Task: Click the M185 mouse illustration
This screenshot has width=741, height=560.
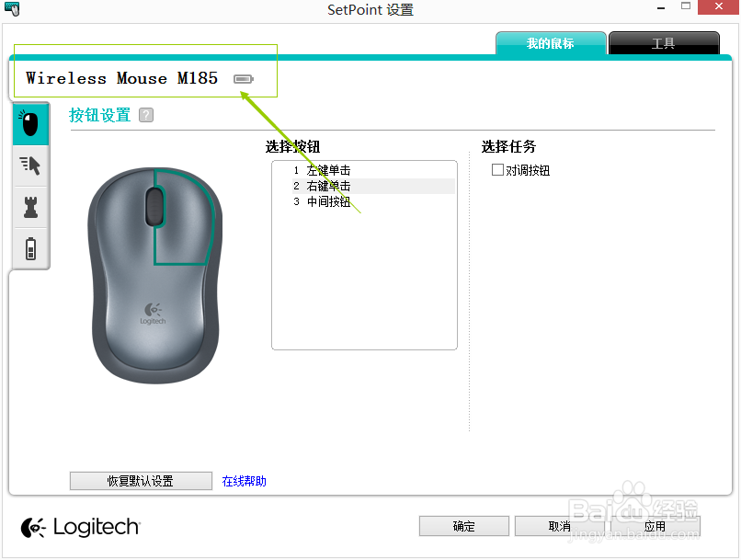Action: tap(154, 275)
